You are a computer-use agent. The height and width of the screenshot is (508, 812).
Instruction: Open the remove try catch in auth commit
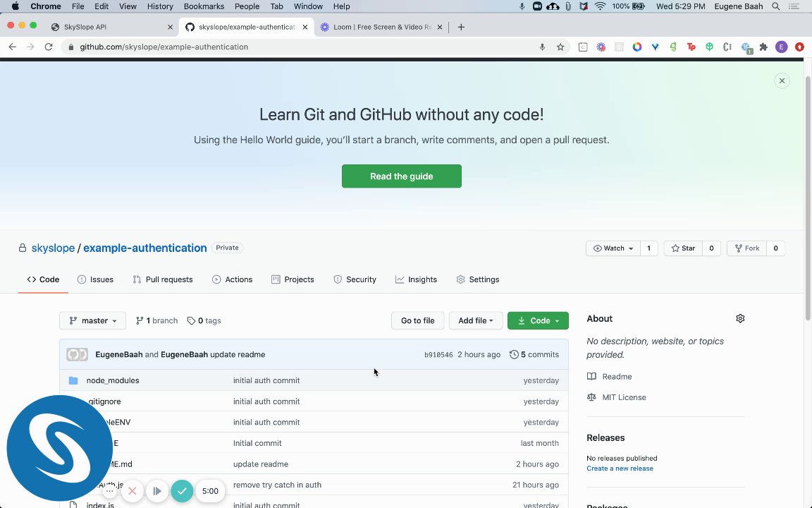[277, 485]
